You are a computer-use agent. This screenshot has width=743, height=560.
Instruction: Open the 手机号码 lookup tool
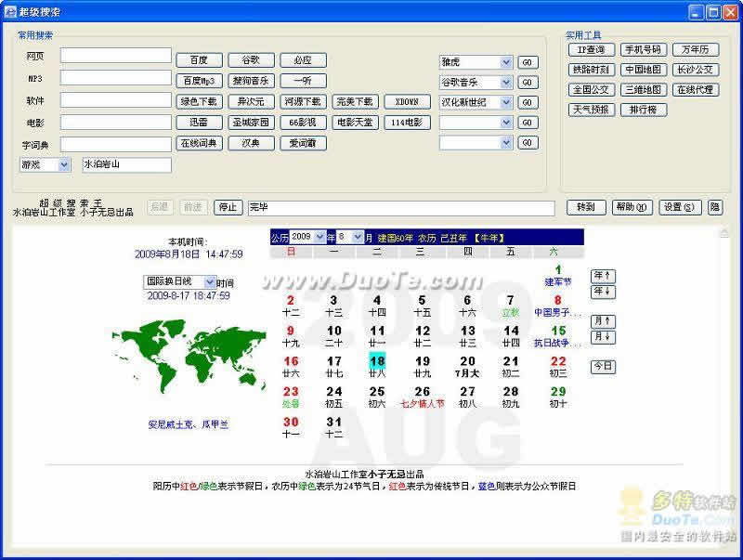point(644,50)
